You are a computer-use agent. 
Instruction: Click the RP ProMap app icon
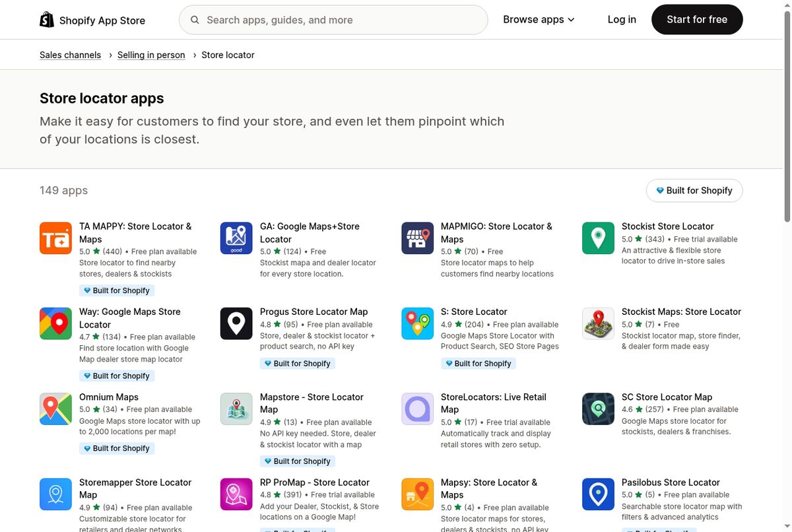(236, 494)
